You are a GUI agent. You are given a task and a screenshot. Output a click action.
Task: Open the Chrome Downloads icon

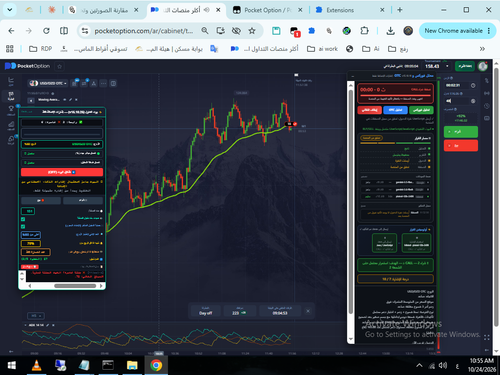click(390, 31)
